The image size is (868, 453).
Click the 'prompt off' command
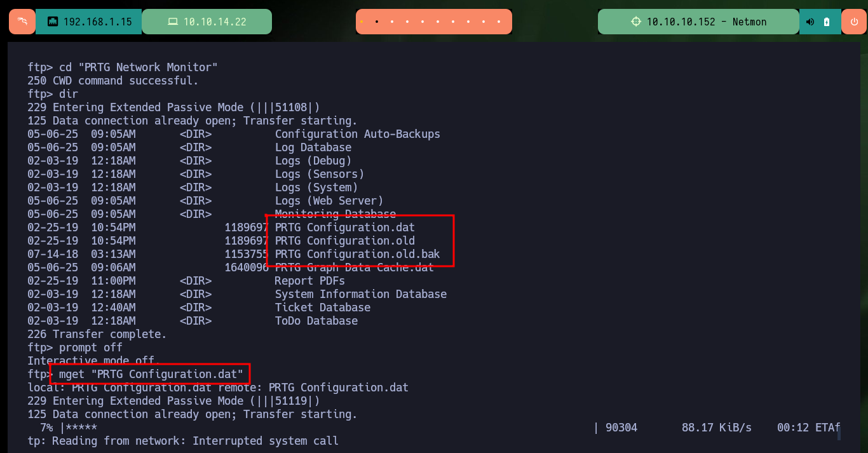coord(91,348)
